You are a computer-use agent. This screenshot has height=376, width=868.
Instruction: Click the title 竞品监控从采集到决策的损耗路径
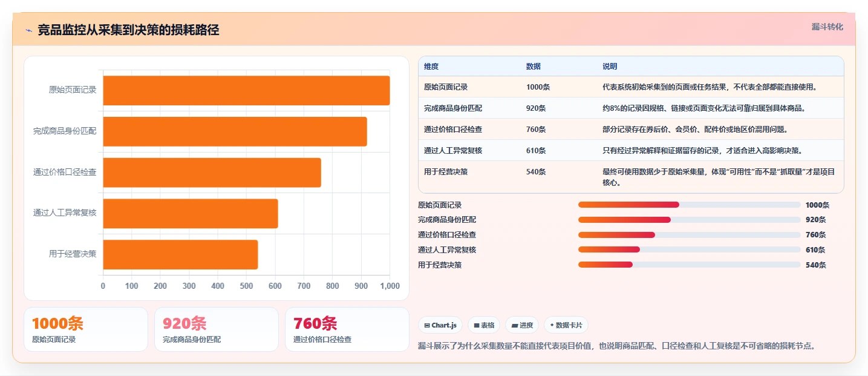128,30
